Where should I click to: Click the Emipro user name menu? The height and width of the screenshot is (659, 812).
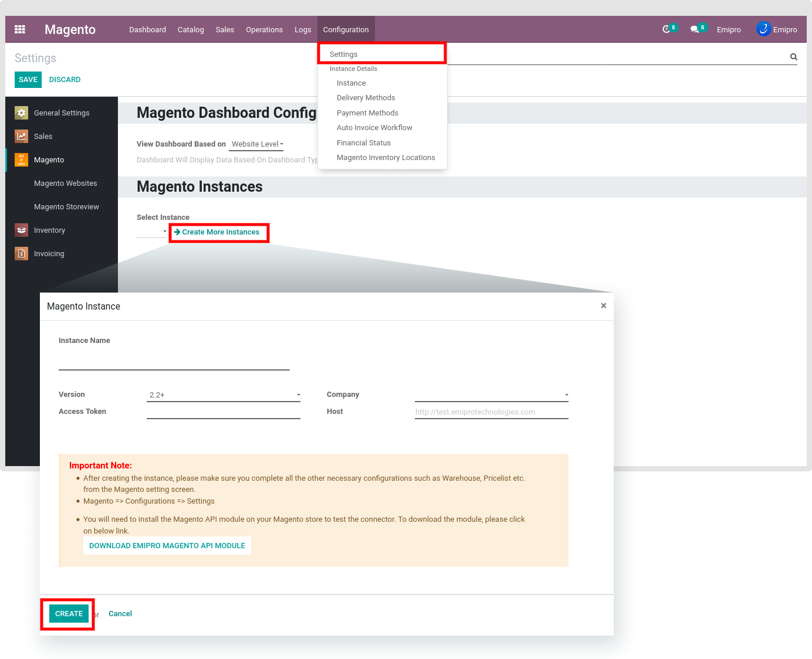click(x=785, y=29)
